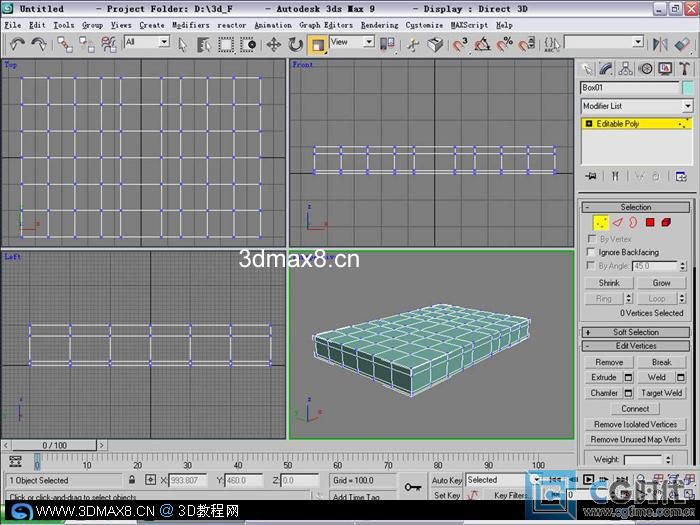This screenshot has width=700, height=525.
Task: Click the Remove Isolated Vertices button
Action: pyautogui.click(x=635, y=424)
